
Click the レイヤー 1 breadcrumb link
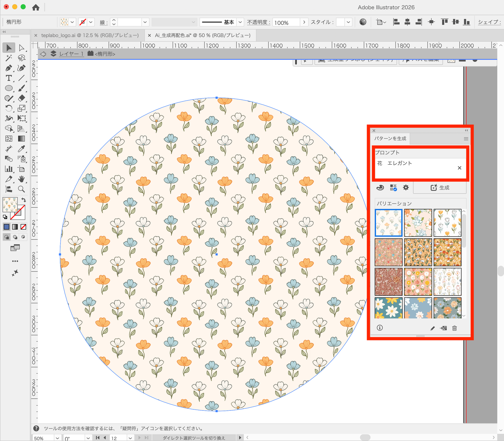pyautogui.click(x=71, y=54)
